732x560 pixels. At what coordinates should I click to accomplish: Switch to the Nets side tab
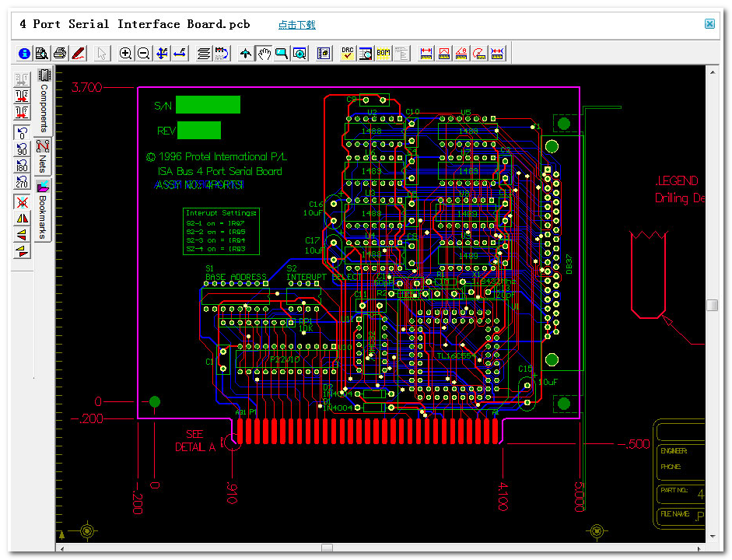click(x=44, y=157)
